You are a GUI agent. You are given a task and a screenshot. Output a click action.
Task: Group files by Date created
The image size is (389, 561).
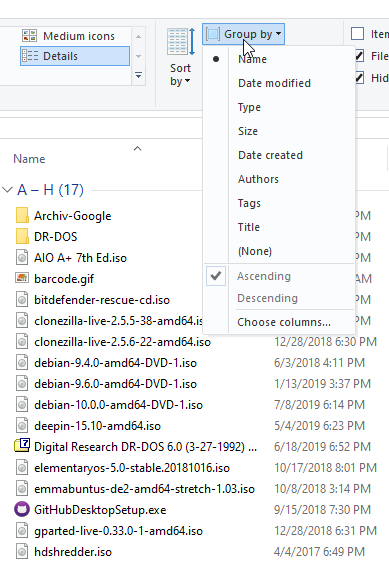pyautogui.click(x=270, y=155)
